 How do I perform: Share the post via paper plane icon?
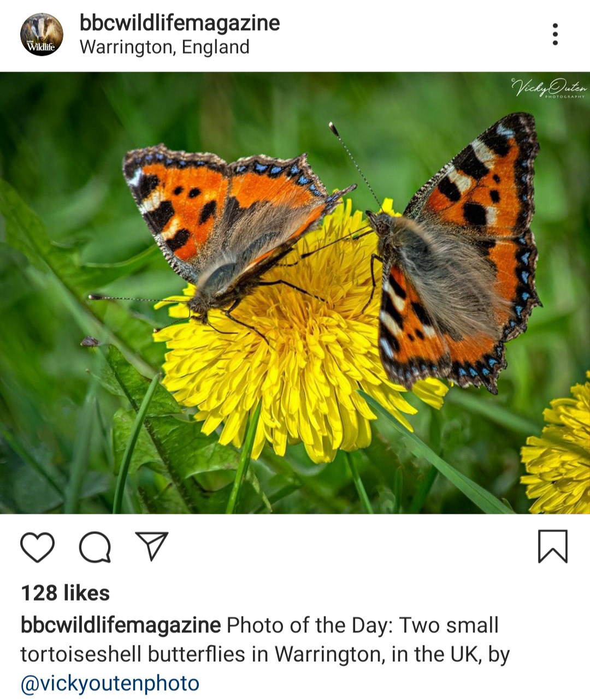coord(151,546)
